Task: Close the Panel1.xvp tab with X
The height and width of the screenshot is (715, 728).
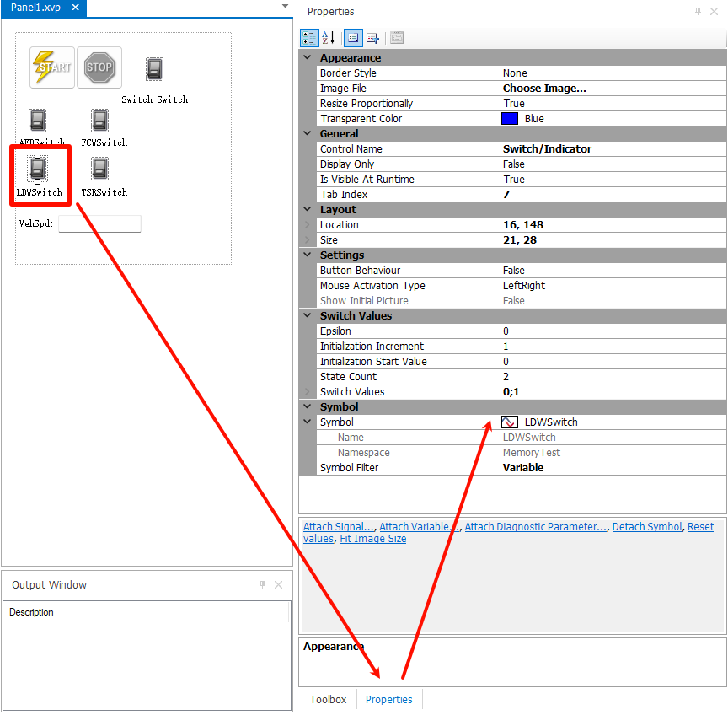Action: click(x=75, y=8)
